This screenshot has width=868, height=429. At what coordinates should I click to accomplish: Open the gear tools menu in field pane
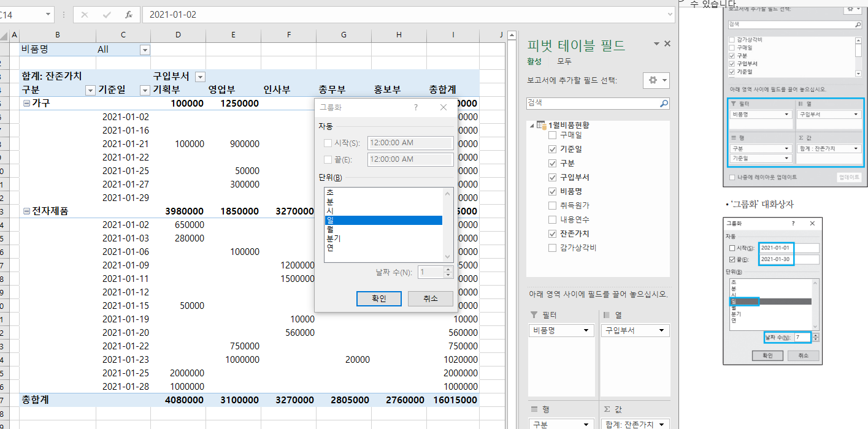[x=656, y=80]
